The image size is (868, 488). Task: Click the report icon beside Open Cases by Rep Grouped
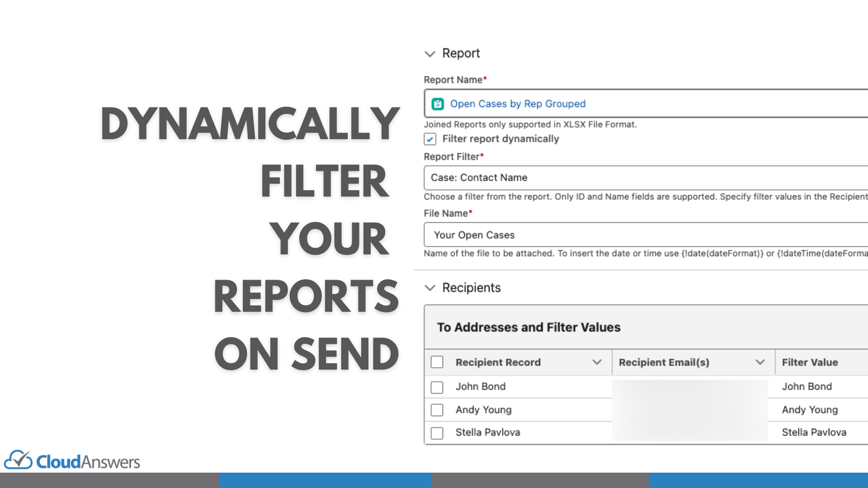438,103
